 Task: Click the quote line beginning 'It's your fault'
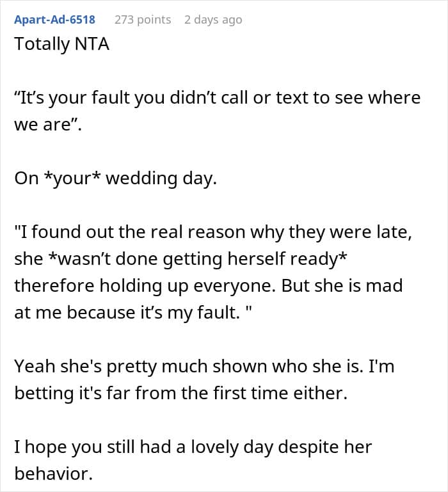tap(217, 98)
